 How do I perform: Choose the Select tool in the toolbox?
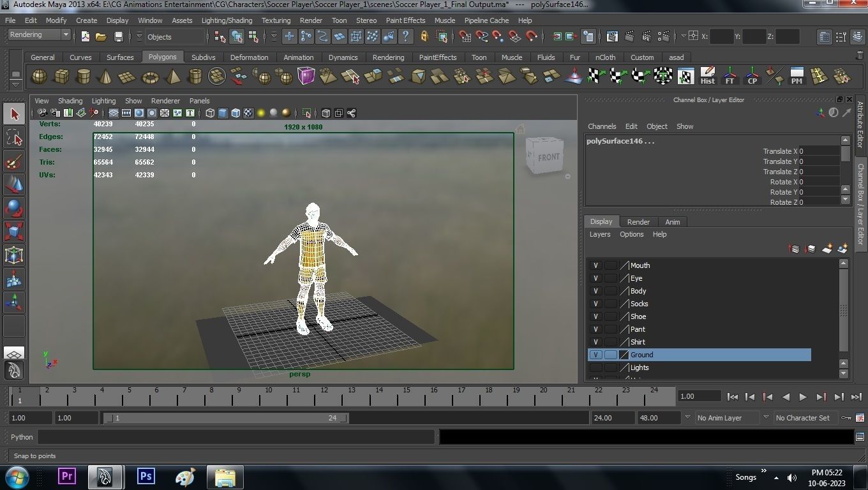(x=14, y=114)
